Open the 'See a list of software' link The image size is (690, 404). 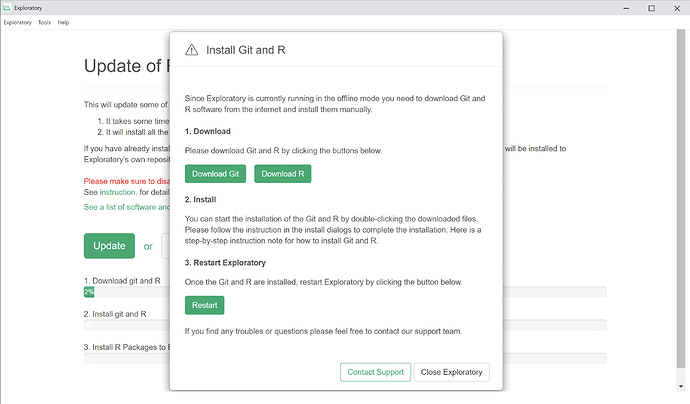point(126,207)
